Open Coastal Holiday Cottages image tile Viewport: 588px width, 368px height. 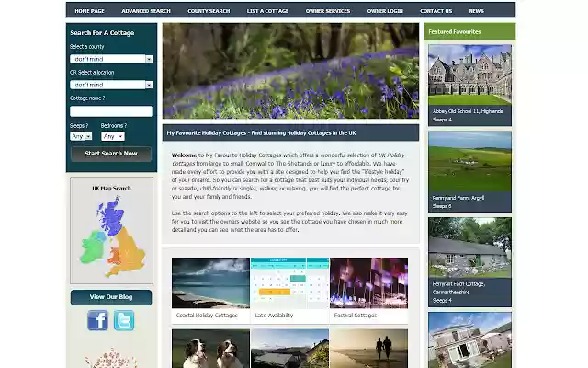click(210, 283)
